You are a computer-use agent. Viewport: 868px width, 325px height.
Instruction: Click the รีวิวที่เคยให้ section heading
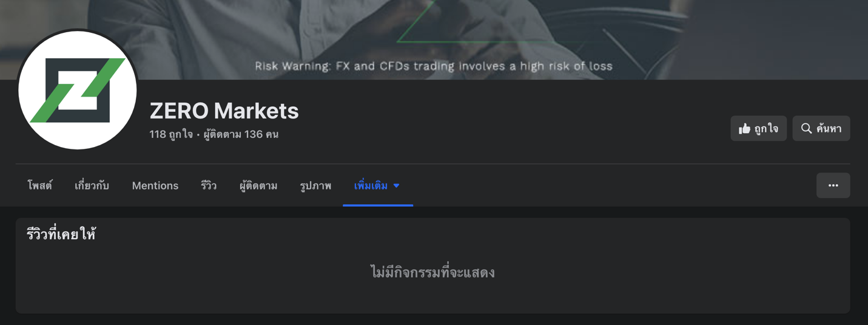coord(61,234)
